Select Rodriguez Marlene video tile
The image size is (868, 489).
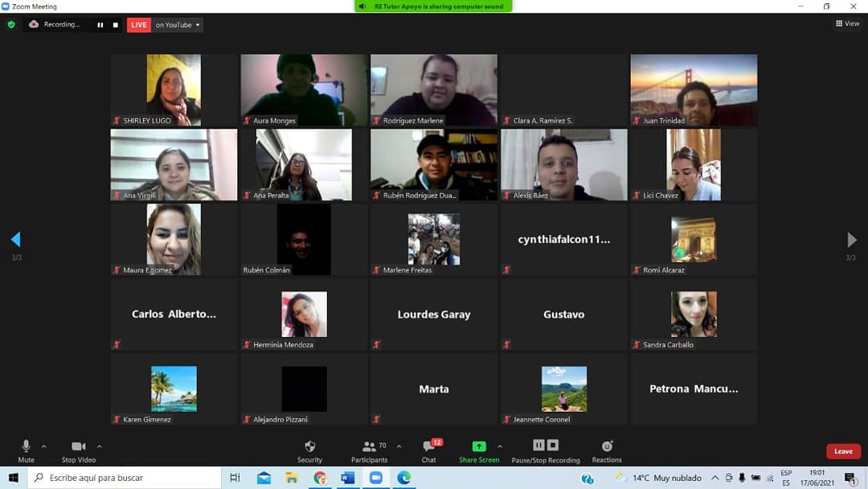[434, 90]
